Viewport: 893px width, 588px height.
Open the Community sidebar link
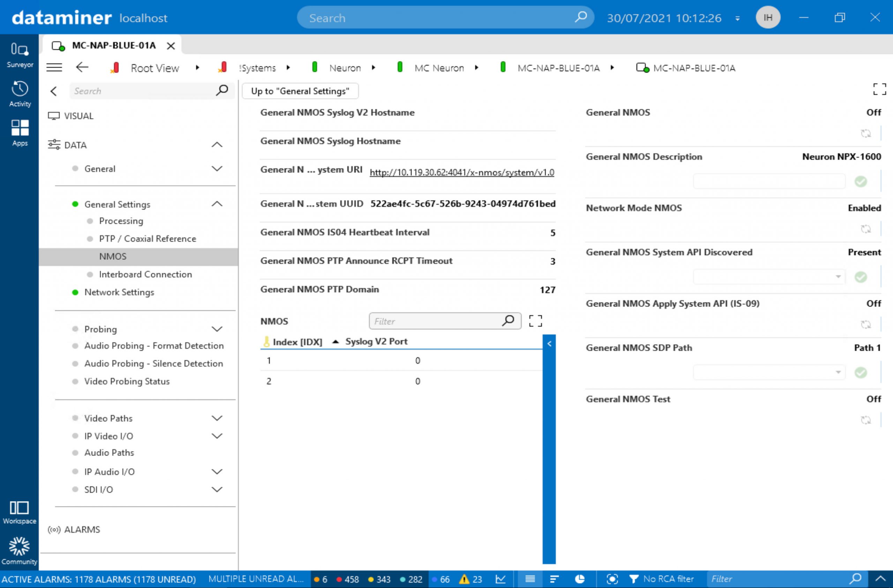[x=19, y=551]
